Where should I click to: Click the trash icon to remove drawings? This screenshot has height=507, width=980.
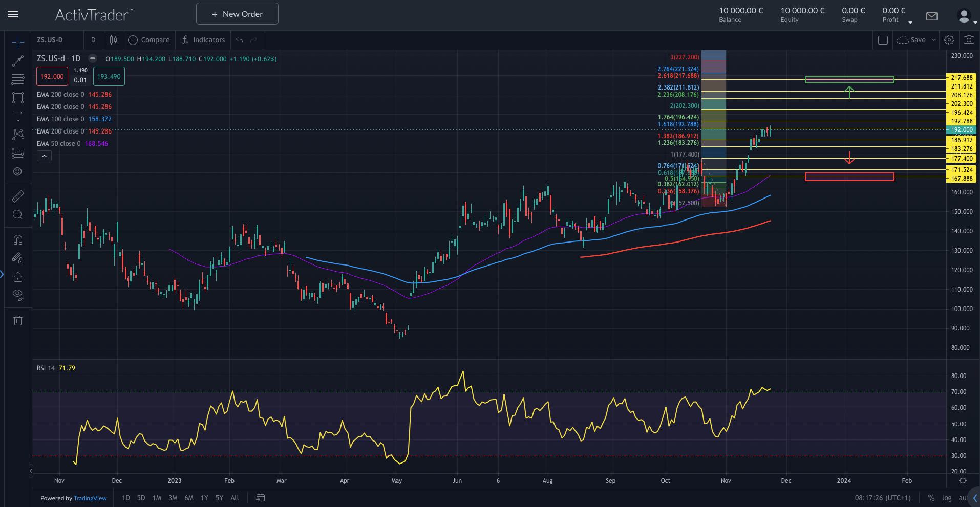pyautogui.click(x=18, y=321)
